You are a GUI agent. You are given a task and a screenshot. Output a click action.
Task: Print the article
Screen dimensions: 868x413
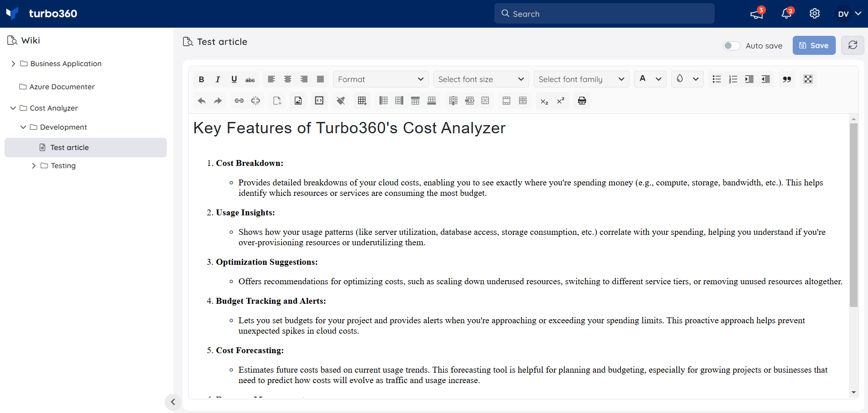coord(582,101)
